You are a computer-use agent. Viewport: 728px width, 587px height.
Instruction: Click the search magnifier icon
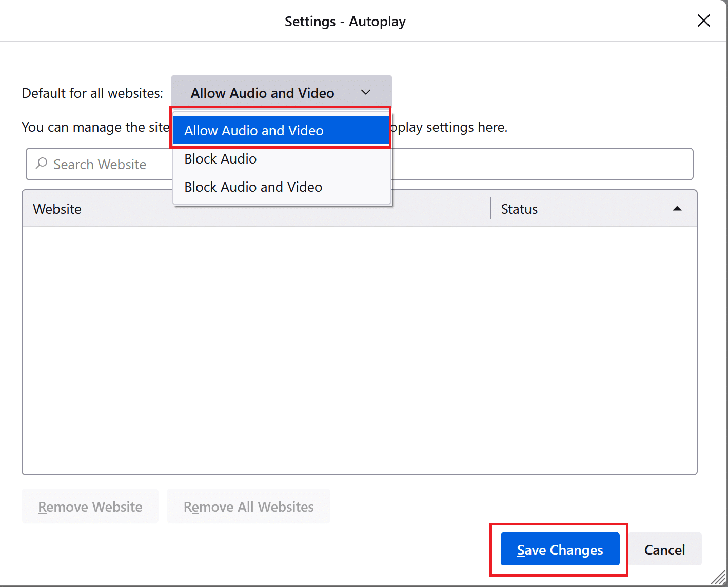[42, 164]
